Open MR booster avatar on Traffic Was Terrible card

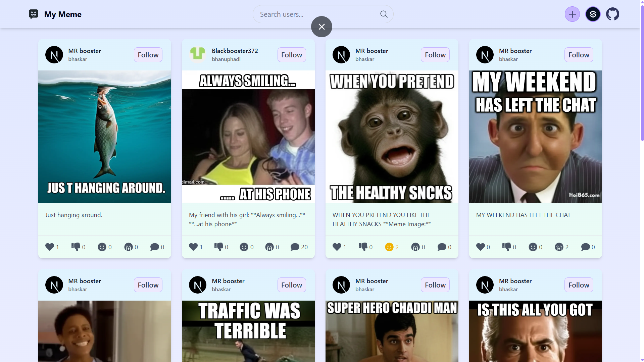(198, 285)
